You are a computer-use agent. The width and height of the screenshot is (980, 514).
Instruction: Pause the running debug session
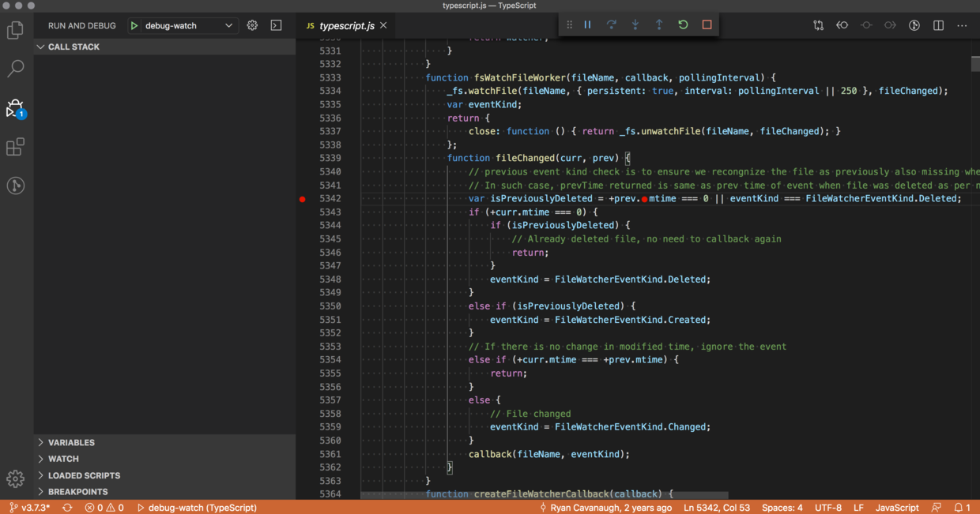click(x=587, y=24)
